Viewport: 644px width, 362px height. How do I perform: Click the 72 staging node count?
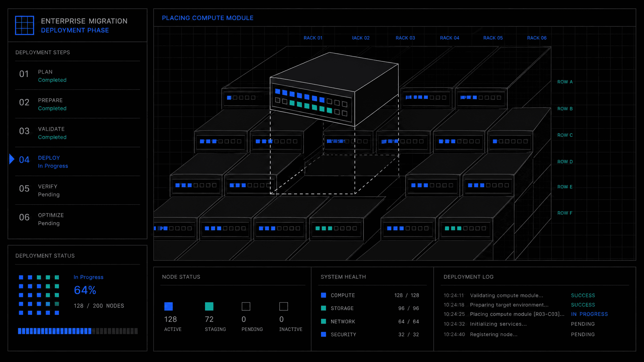(209, 319)
